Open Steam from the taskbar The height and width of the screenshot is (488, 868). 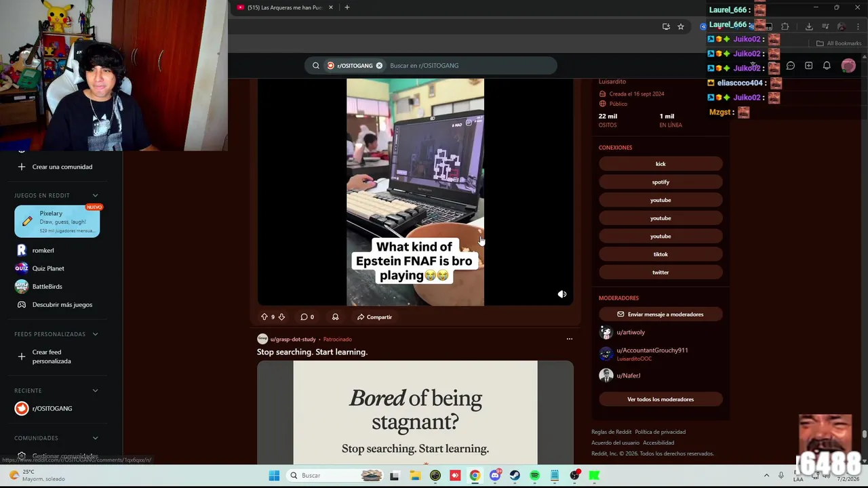[x=515, y=476]
